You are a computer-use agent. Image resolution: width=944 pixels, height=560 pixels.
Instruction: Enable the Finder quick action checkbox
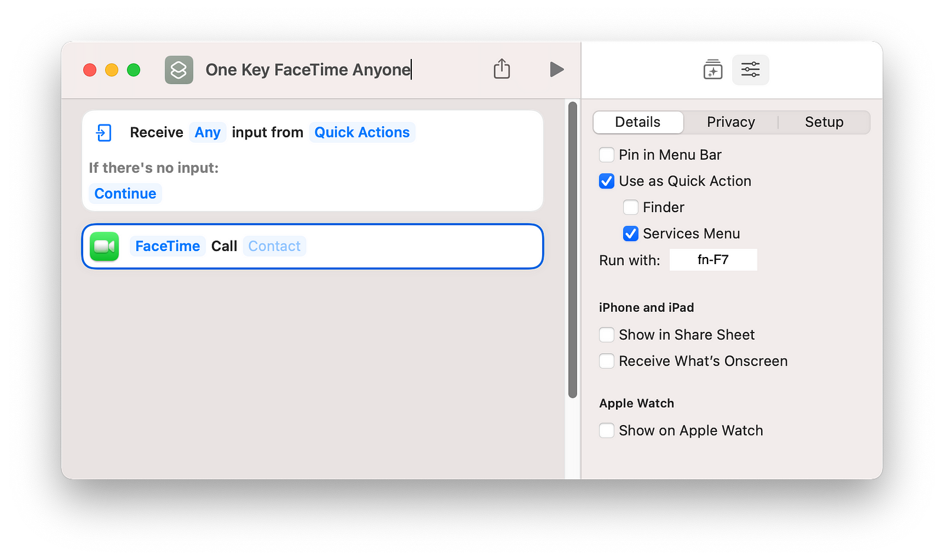coord(631,207)
